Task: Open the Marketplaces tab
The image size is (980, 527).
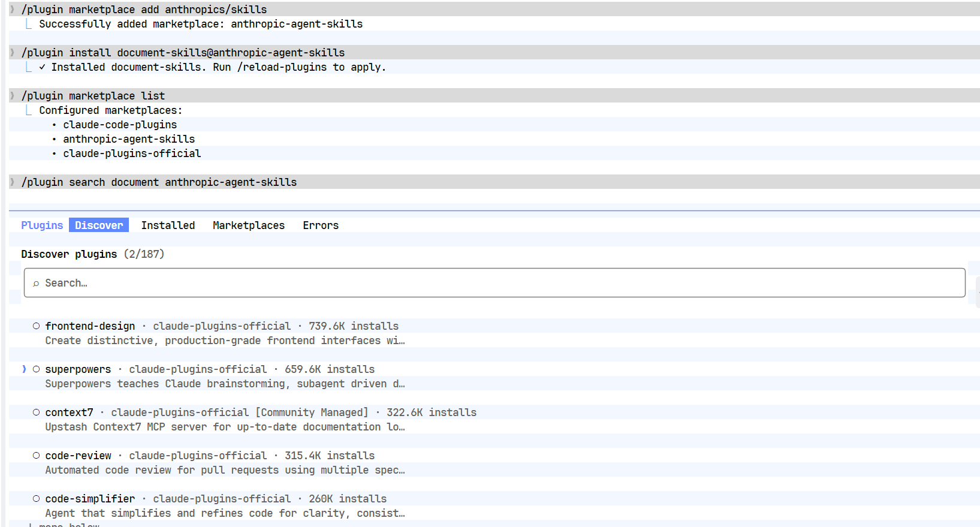Action: click(249, 225)
